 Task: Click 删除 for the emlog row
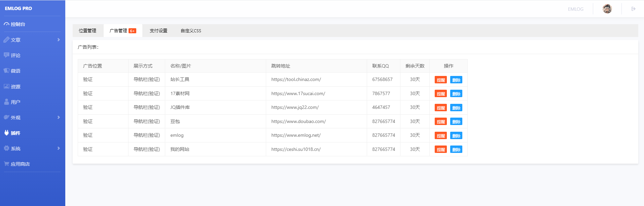pos(456,136)
